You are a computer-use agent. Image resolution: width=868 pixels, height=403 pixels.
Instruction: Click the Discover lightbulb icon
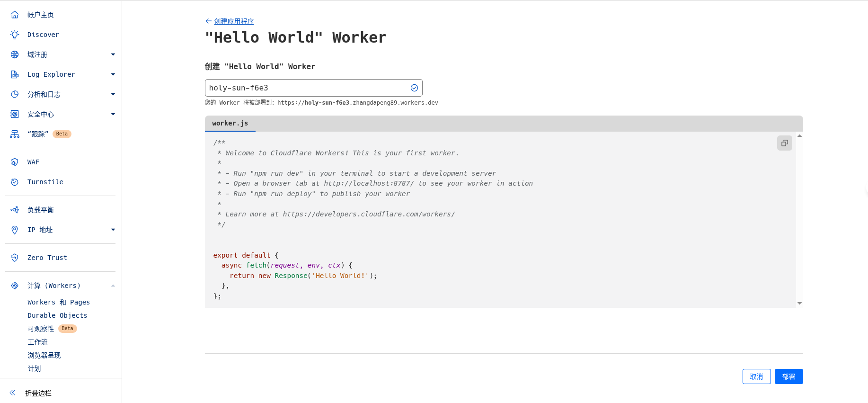(x=15, y=35)
